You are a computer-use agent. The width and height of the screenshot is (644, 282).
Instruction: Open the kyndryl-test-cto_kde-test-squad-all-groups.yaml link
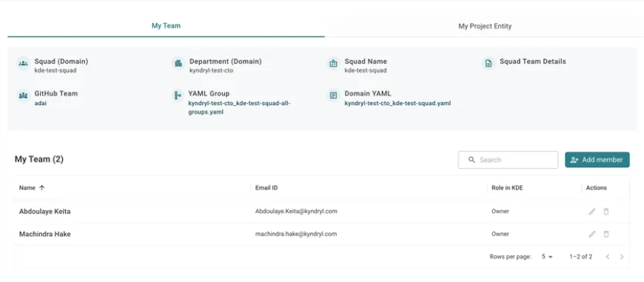click(x=239, y=107)
